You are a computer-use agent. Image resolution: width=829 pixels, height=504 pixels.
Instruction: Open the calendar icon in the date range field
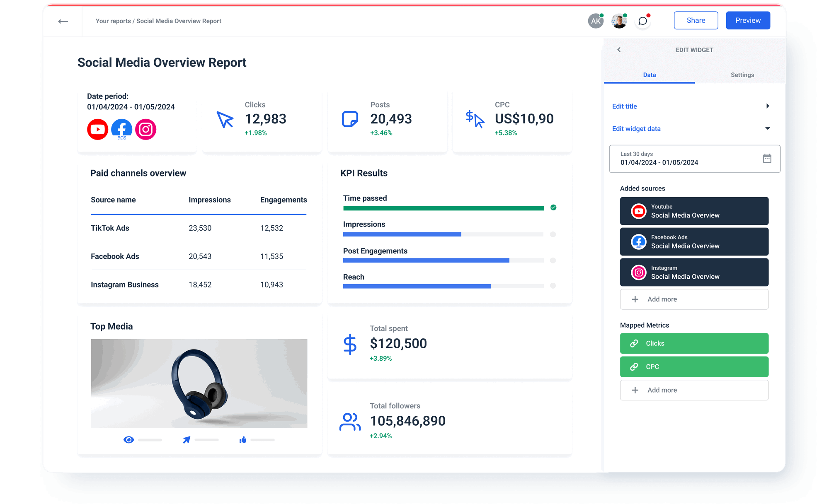coord(768,159)
